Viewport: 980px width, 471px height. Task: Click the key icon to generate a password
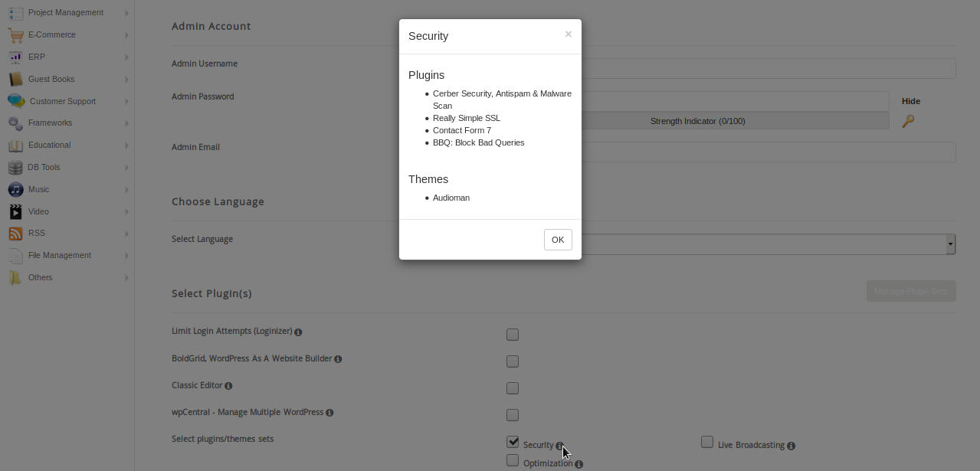[908, 121]
